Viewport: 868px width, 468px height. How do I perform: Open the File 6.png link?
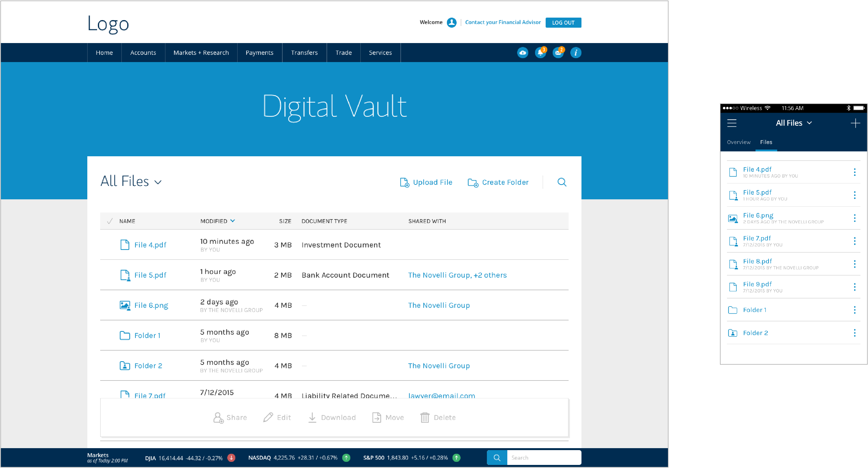151,306
